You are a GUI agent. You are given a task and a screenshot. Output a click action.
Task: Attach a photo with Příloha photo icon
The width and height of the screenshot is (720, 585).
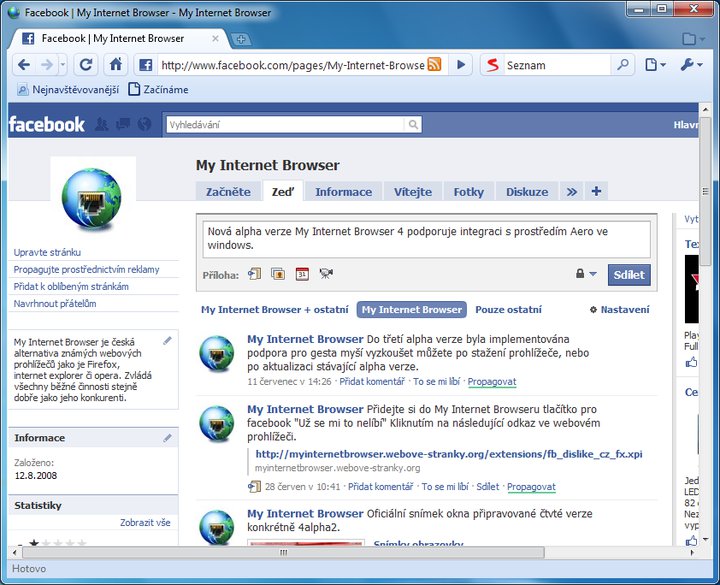click(278, 274)
